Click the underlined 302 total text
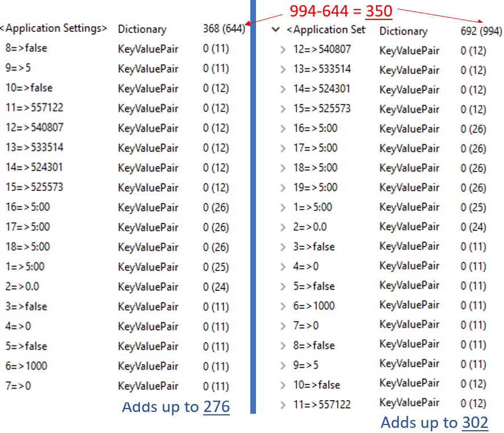 click(475, 423)
